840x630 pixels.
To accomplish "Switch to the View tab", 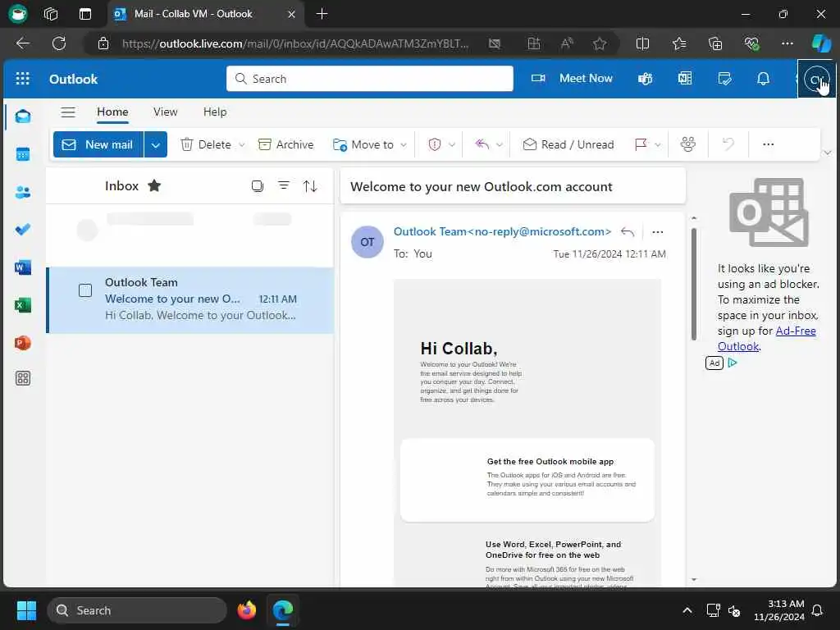I will [x=165, y=112].
